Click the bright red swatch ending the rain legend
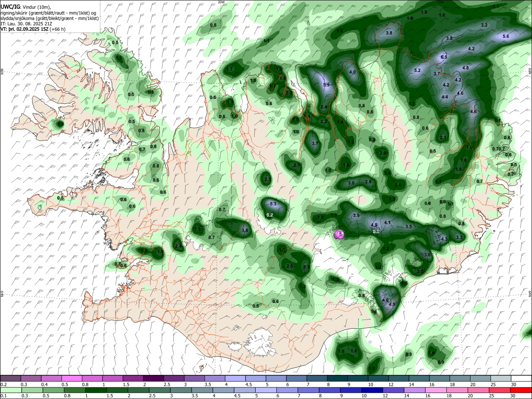 click(x=521, y=390)
